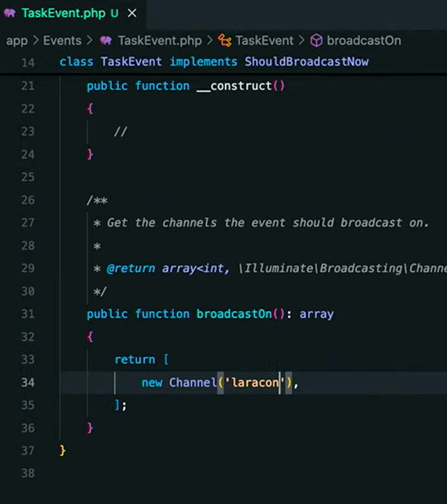The height and width of the screenshot is (504, 447).
Task: Click the broadcastOn function name on line 31
Action: pyautogui.click(x=235, y=314)
